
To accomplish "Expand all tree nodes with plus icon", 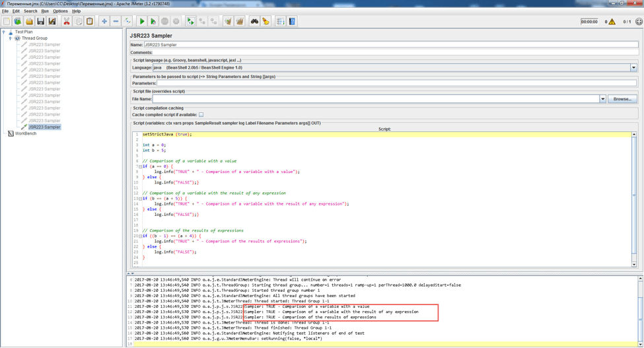I will (104, 21).
